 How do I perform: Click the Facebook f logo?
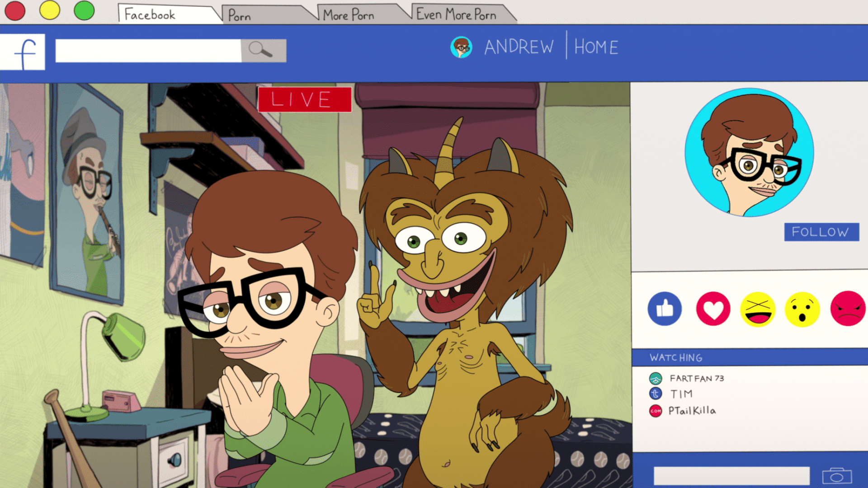(x=24, y=52)
